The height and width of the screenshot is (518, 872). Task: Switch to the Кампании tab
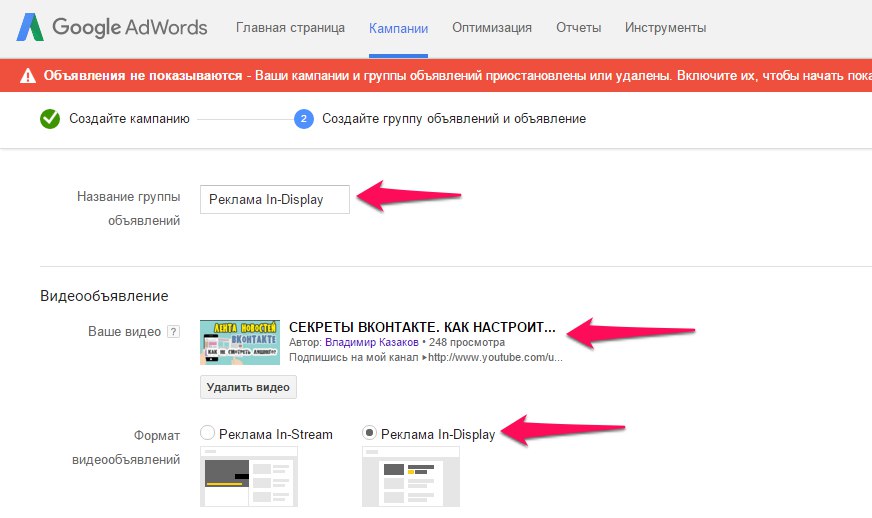point(398,29)
